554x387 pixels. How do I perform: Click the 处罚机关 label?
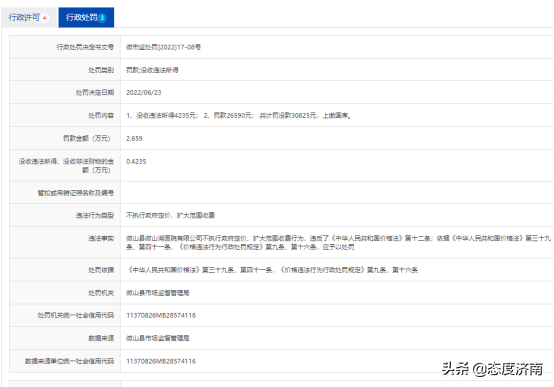[x=101, y=293]
